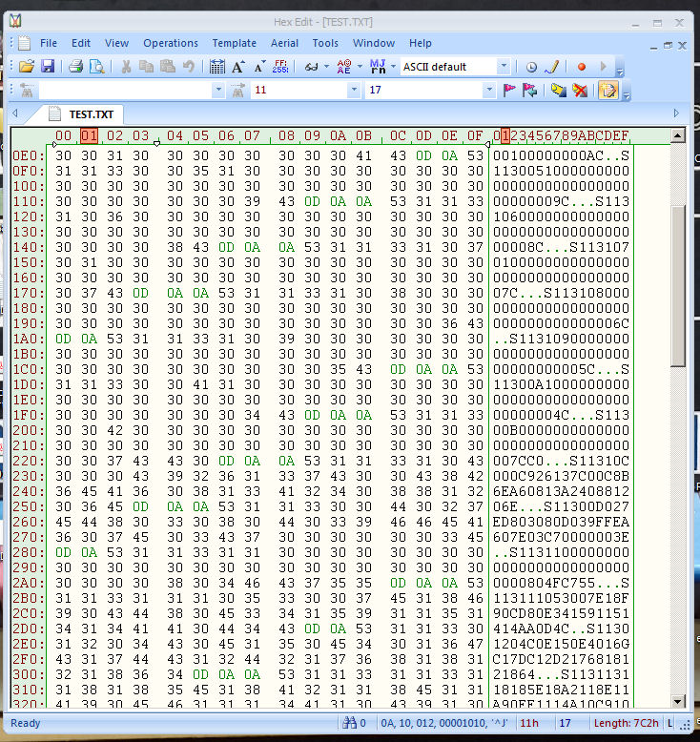Click the red record macro button
700x742 pixels.
[581, 67]
